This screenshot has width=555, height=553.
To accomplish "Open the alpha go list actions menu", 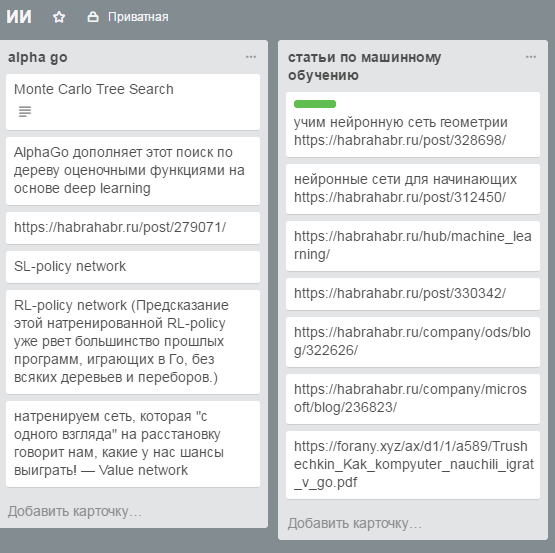I will [251, 57].
